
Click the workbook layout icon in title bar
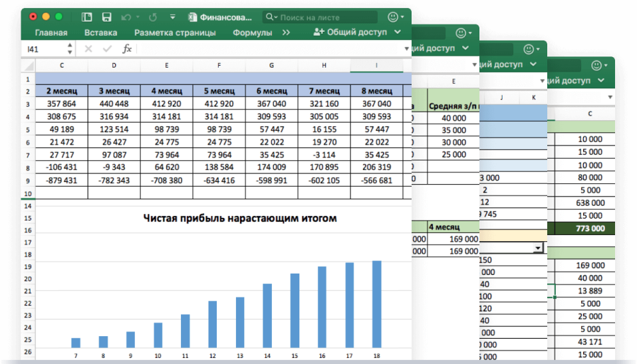86,17
